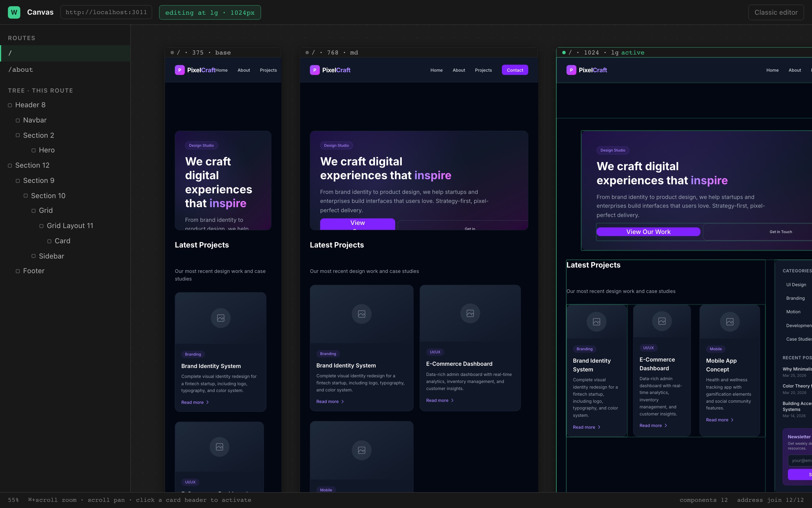The image size is (812, 508).
Task: Switch to the /about route
Action: pyautogui.click(x=65, y=69)
